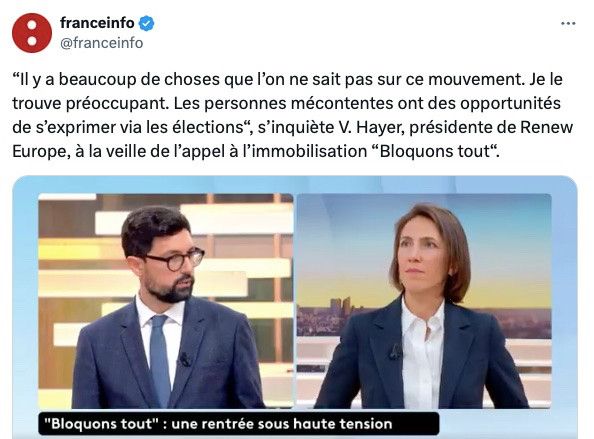Visit the franceinfo display name link

pos(97,23)
